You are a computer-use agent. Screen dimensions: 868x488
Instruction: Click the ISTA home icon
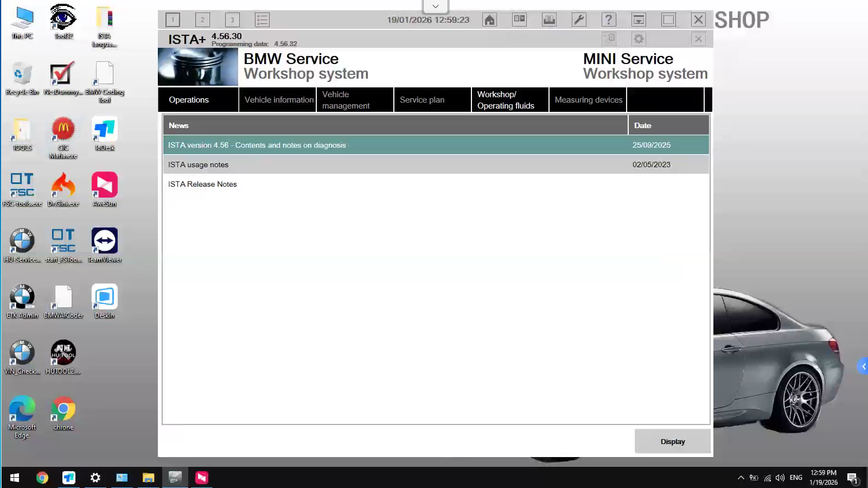pyautogui.click(x=489, y=20)
